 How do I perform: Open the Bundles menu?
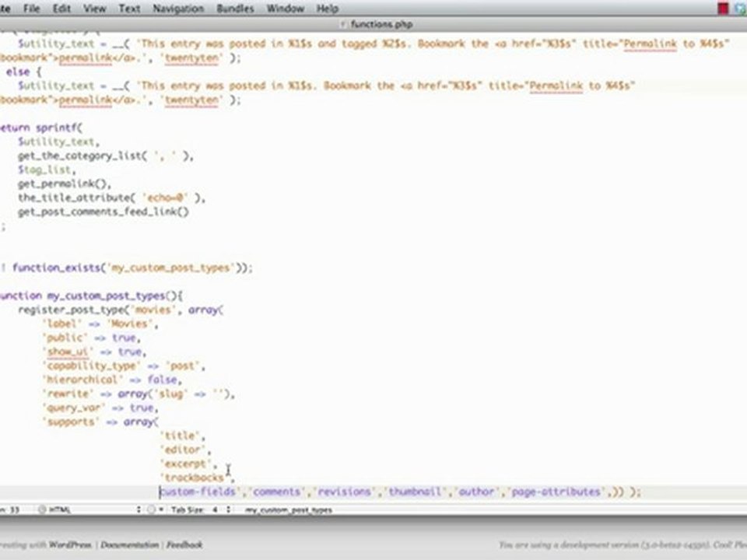pos(235,9)
